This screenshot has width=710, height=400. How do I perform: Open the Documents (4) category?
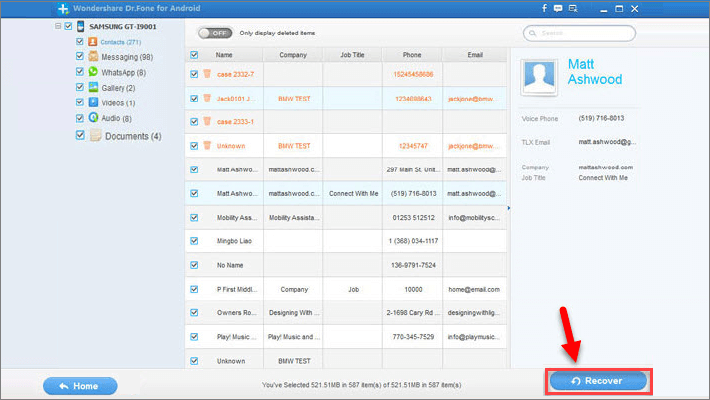pyautogui.click(x=133, y=136)
